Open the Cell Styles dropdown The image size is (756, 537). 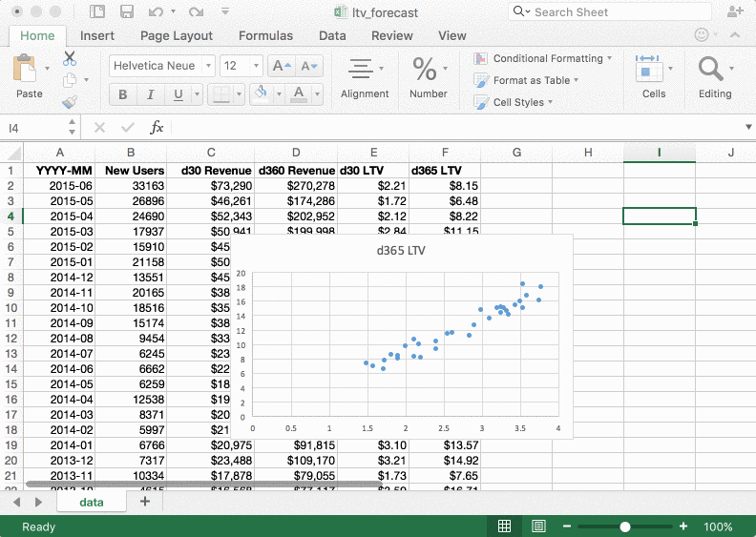tap(513, 102)
